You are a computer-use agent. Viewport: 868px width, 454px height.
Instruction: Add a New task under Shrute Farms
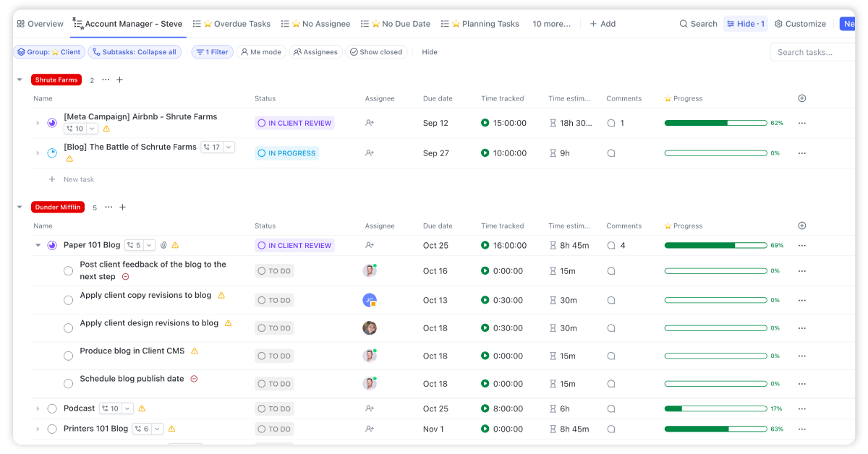click(71, 179)
